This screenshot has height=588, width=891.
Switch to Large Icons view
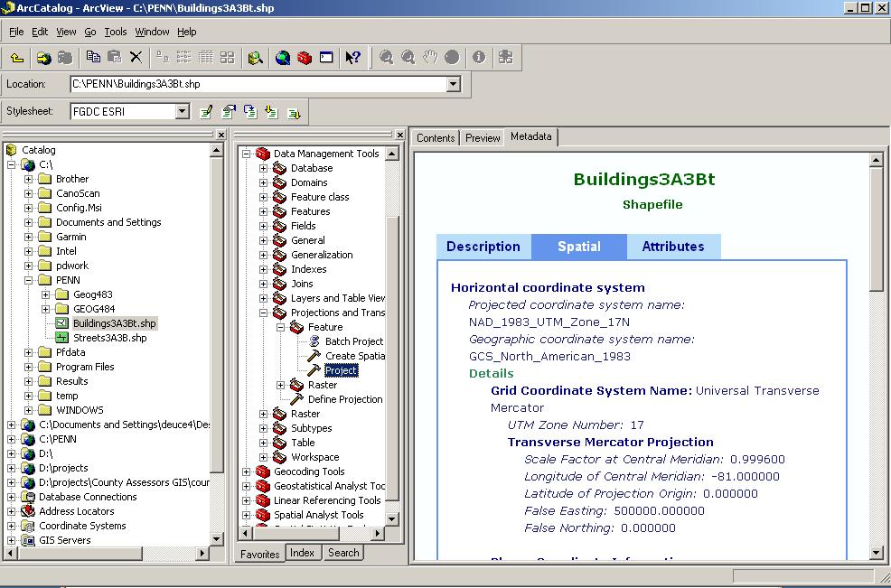[163, 57]
